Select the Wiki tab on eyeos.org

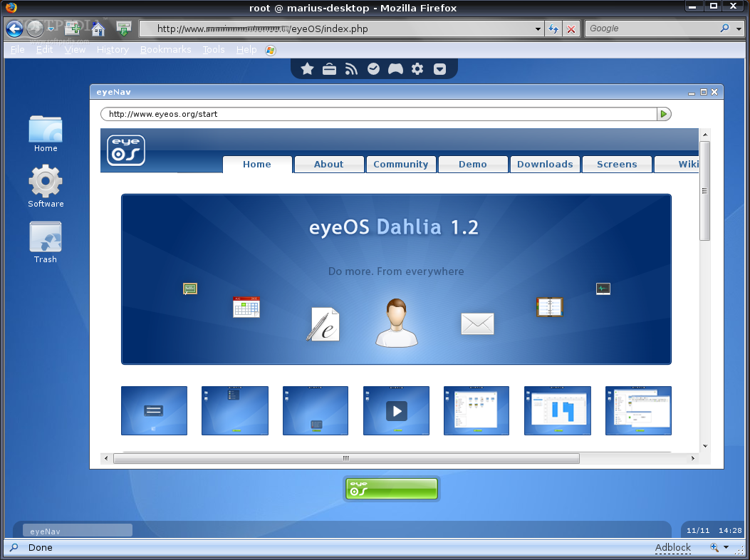click(677, 164)
